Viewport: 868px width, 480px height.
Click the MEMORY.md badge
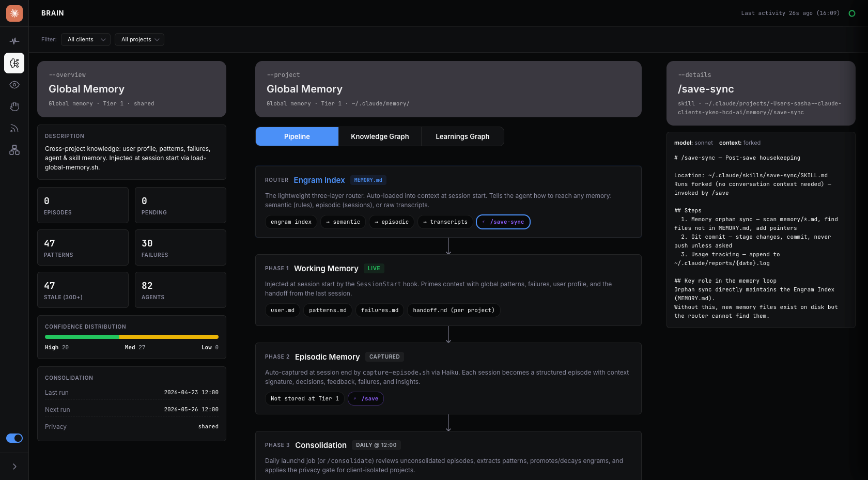point(368,180)
